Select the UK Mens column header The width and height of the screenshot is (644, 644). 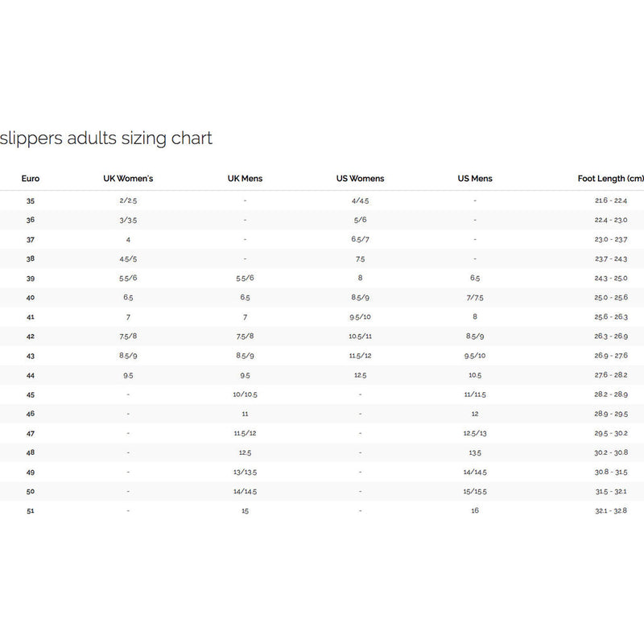point(245,178)
